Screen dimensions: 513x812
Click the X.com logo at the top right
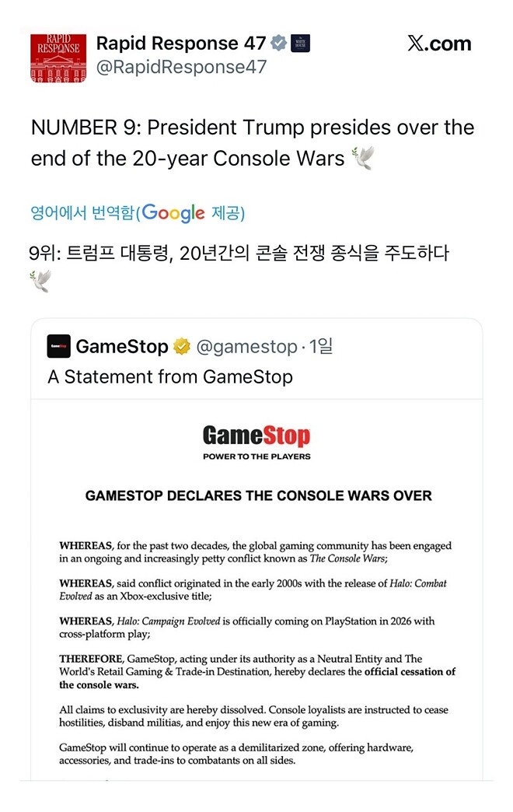(x=439, y=44)
